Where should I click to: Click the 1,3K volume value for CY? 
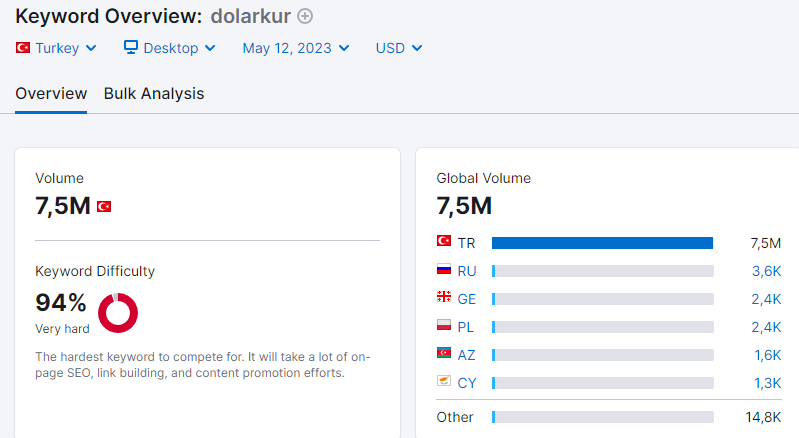767,383
